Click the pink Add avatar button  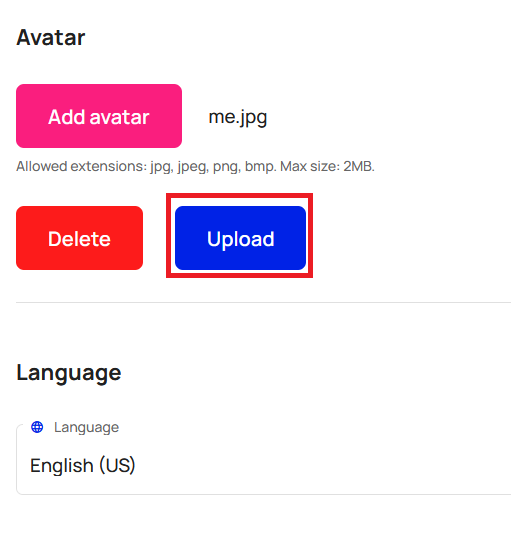click(99, 116)
